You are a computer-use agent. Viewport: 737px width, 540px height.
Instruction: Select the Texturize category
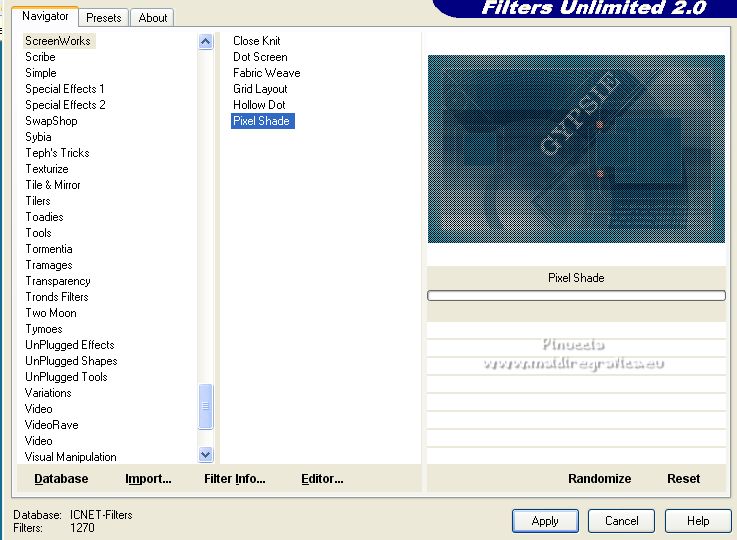pyautogui.click(x=47, y=169)
